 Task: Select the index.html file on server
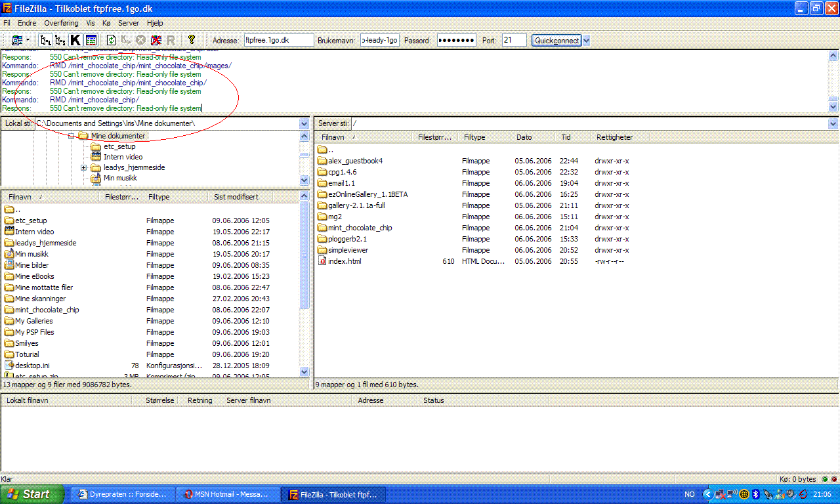click(x=344, y=261)
